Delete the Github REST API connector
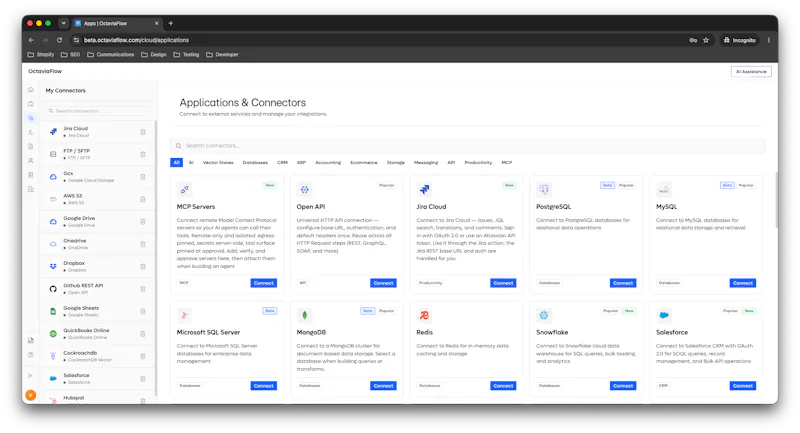The width and height of the screenshot is (800, 433). pyautogui.click(x=143, y=289)
